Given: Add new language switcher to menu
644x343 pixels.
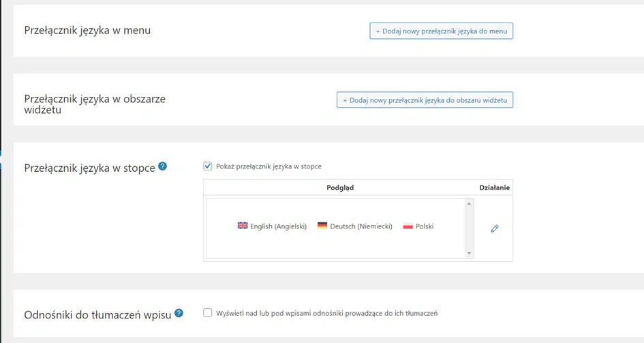Looking at the screenshot, I should pyautogui.click(x=441, y=31).
